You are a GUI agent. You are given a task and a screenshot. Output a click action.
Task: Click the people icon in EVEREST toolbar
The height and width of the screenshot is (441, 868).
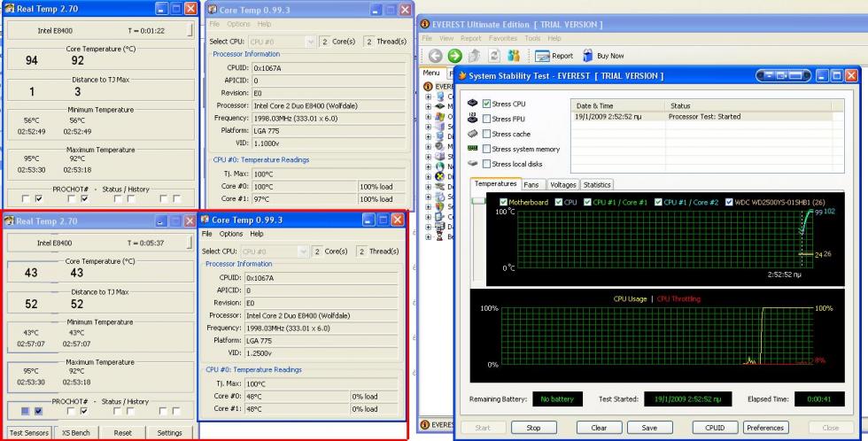(514, 55)
